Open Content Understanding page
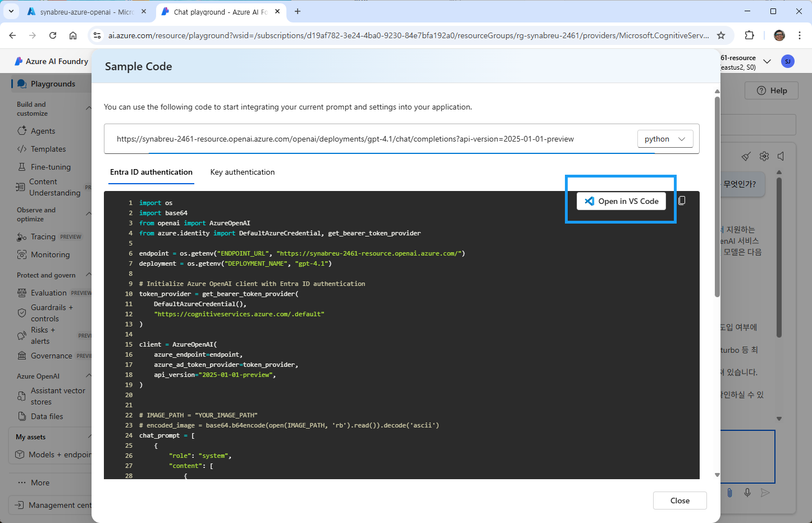 click(54, 187)
